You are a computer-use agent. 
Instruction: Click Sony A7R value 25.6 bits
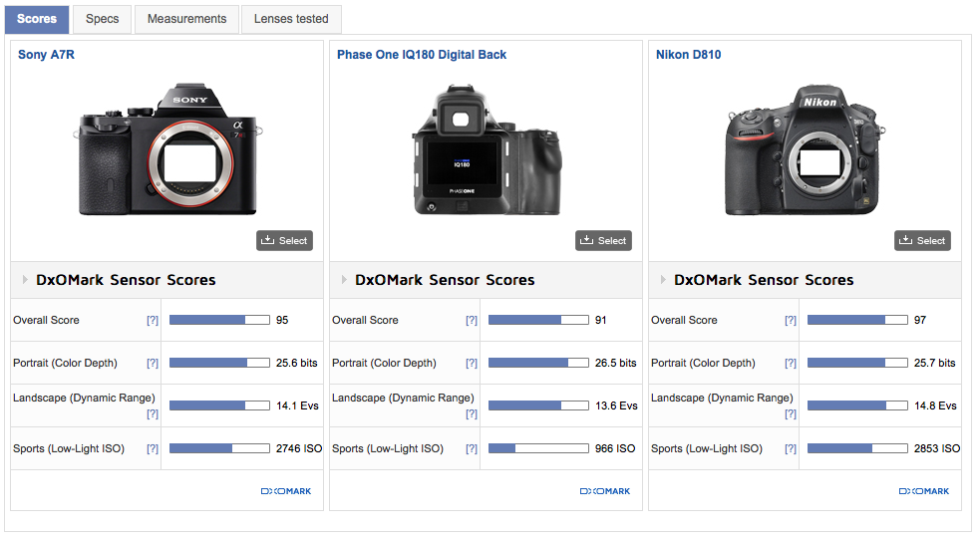coord(297,363)
